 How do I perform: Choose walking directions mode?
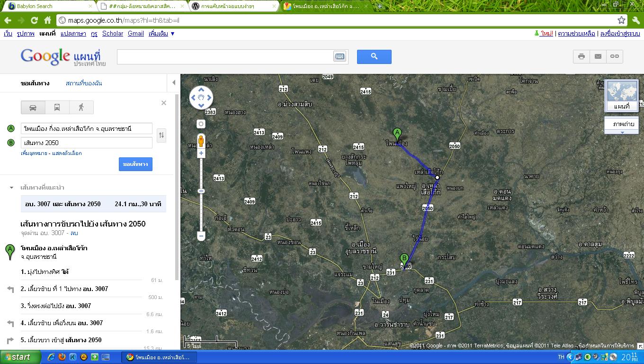pyautogui.click(x=81, y=108)
